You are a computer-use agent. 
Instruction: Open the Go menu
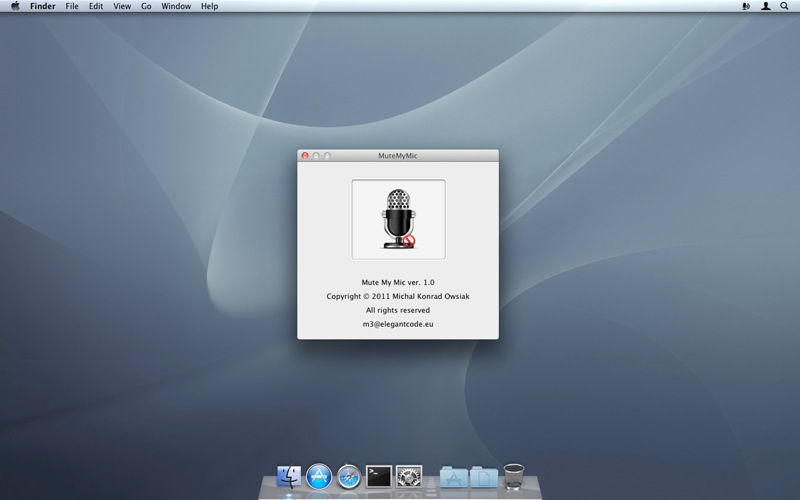click(146, 6)
